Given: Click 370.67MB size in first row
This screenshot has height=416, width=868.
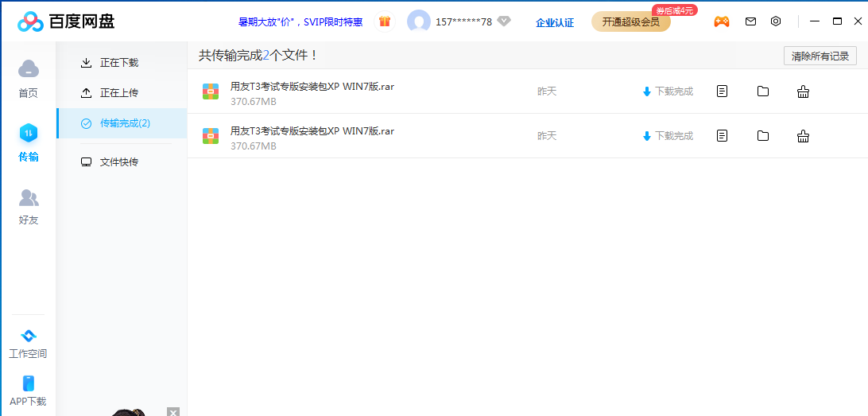Looking at the screenshot, I should click(253, 102).
